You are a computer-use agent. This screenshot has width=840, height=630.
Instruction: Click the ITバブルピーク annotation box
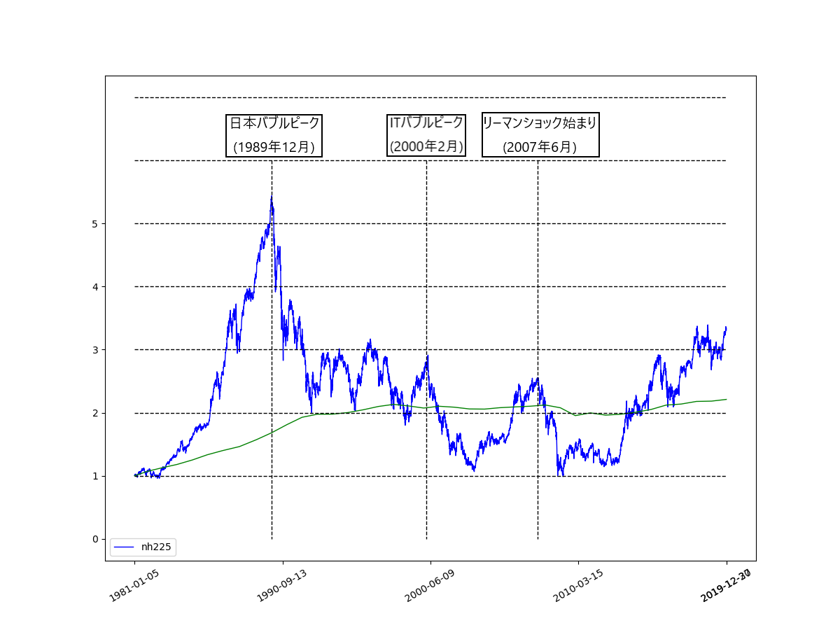tap(427, 135)
